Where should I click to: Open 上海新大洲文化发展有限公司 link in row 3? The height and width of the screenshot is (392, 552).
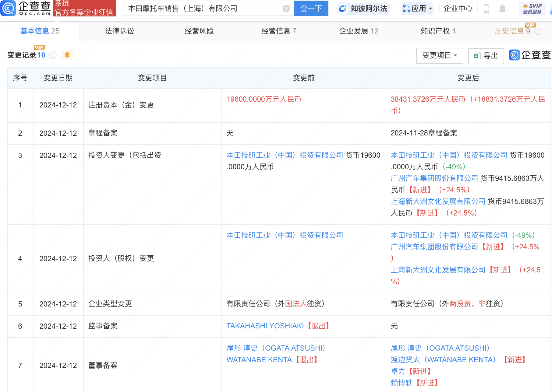click(x=438, y=201)
